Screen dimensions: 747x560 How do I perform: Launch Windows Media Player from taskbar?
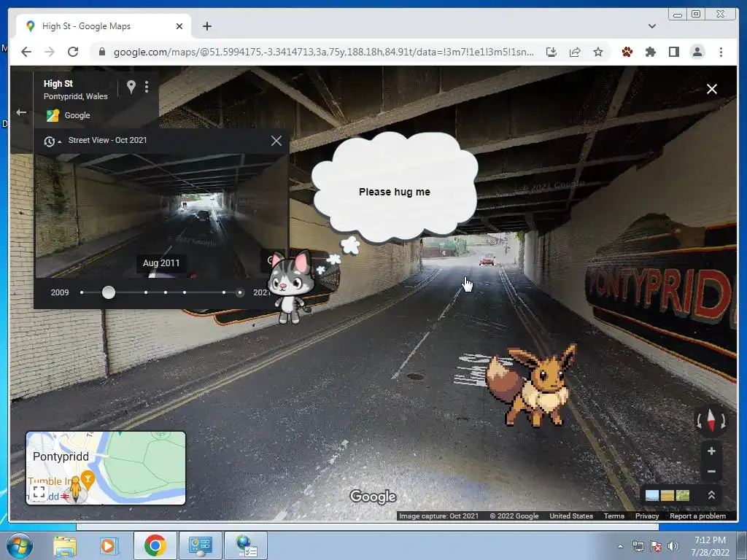pos(108,545)
